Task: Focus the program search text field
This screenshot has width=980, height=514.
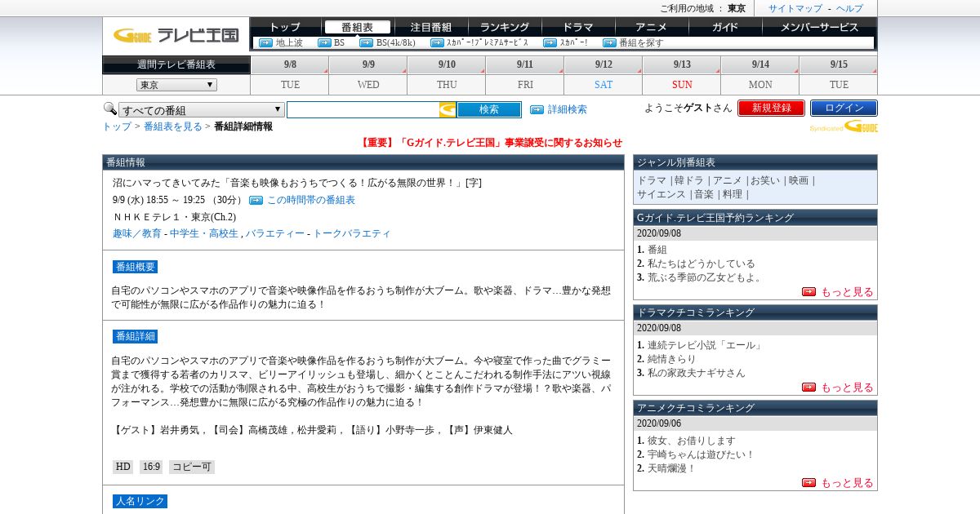Action: pos(363,109)
